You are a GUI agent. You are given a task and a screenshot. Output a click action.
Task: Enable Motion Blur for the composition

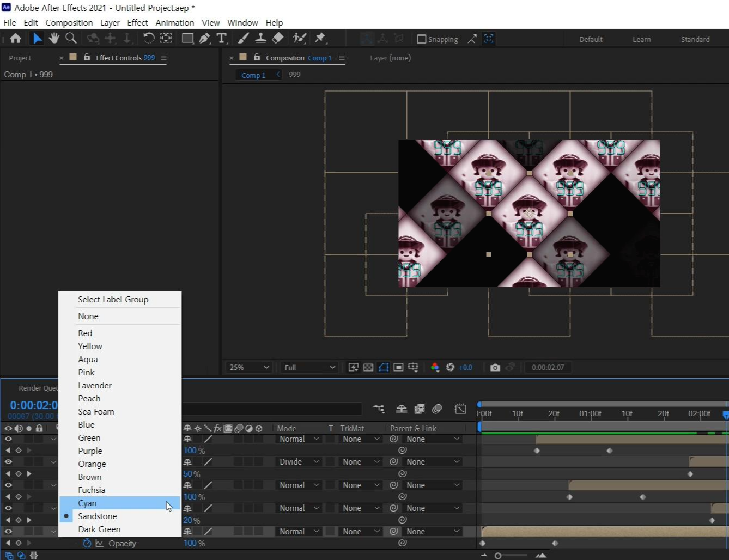(437, 409)
